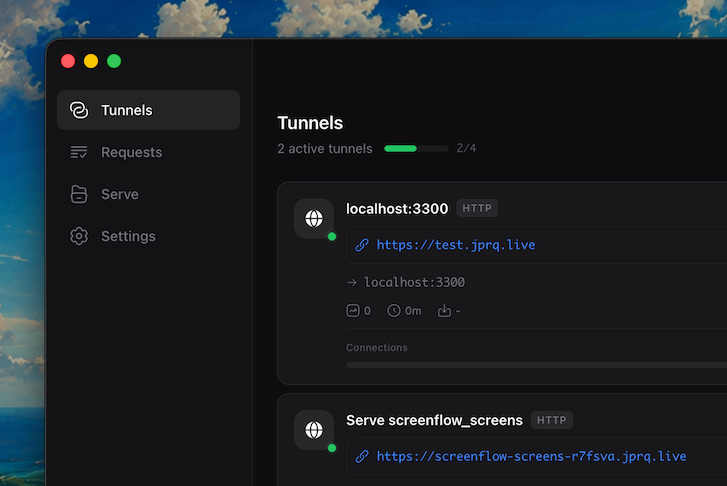Go to the Serve sidebar section
Viewport: 727px width, 486px height.
click(148, 194)
